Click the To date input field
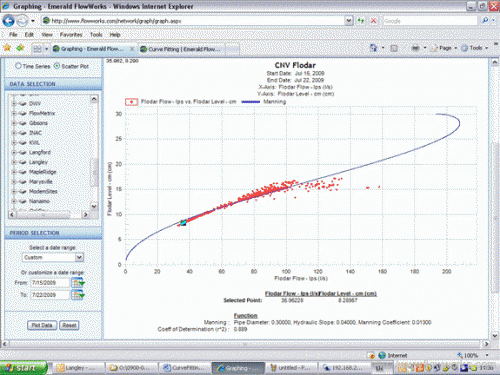This screenshot has width=500, height=375. pos(50,295)
